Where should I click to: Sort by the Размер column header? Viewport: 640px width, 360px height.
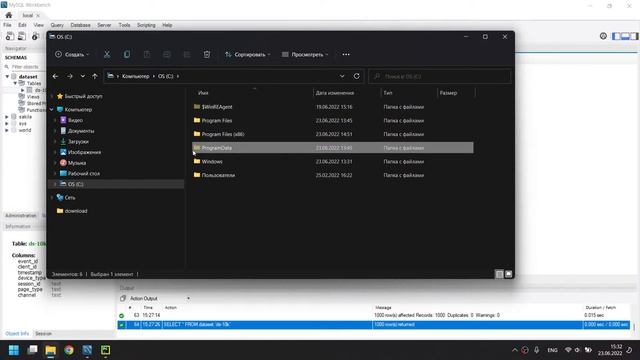448,93
